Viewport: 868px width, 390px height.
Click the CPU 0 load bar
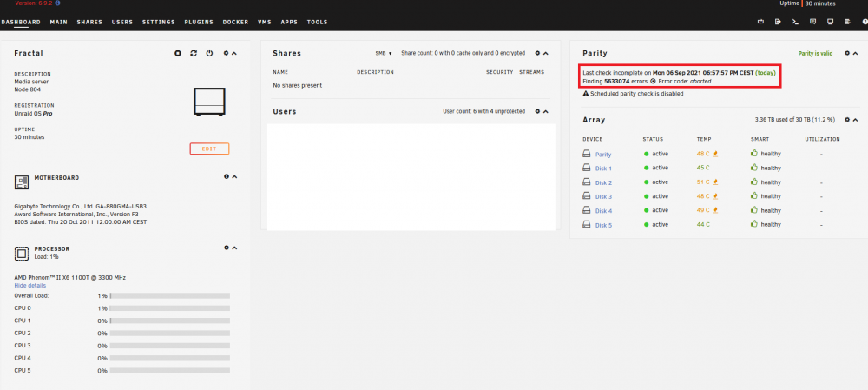tap(170, 308)
